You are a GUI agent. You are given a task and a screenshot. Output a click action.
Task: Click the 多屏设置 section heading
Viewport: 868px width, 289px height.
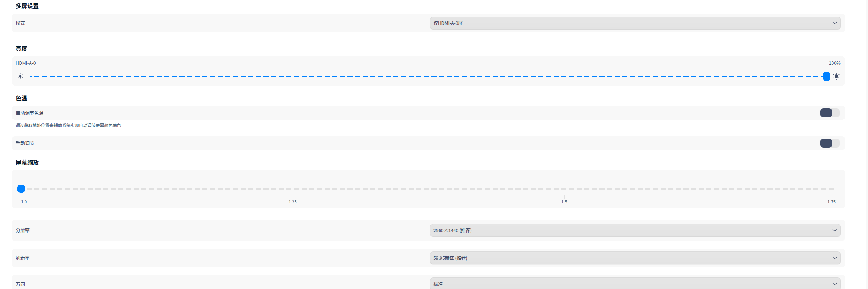(x=27, y=6)
